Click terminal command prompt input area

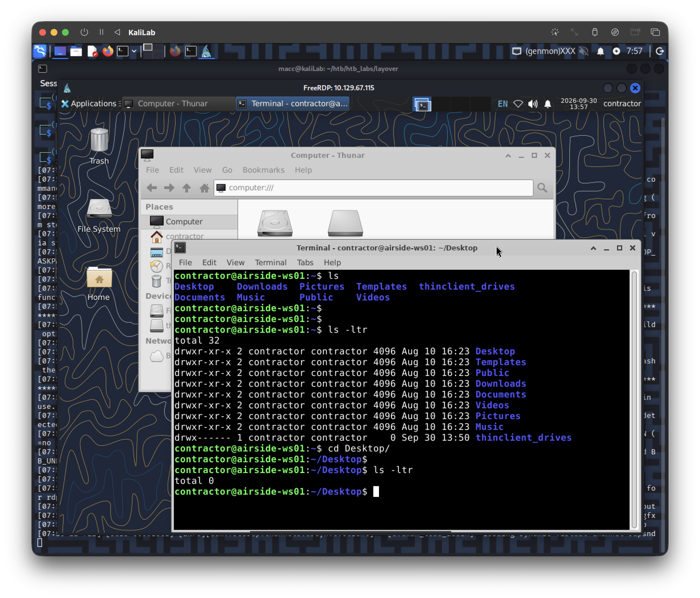376,492
